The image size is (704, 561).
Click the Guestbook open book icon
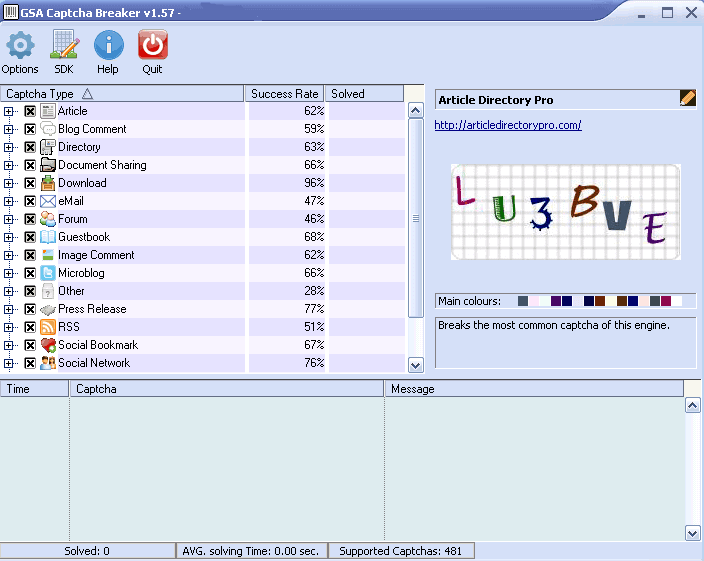click(x=48, y=237)
